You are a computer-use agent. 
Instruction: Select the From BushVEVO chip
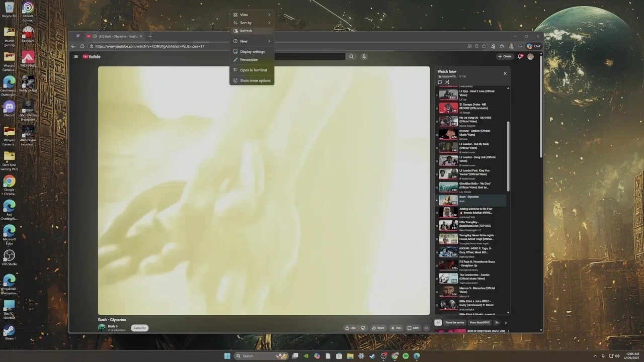pyautogui.click(x=480, y=322)
